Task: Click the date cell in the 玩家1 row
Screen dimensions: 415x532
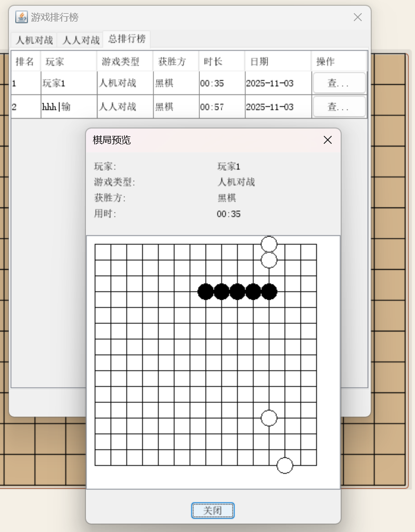Action: [278, 83]
